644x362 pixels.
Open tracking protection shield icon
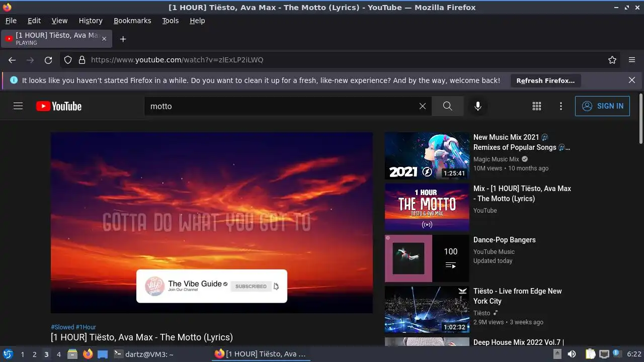(68, 60)
